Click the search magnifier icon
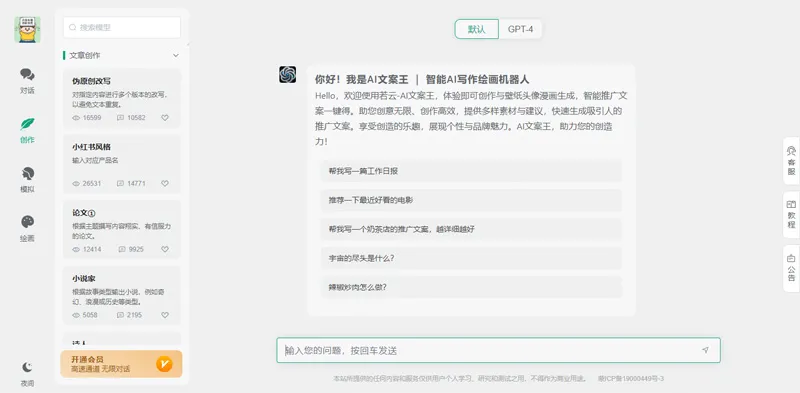Screen dimensions: 800x393 [x=72, y=28]
